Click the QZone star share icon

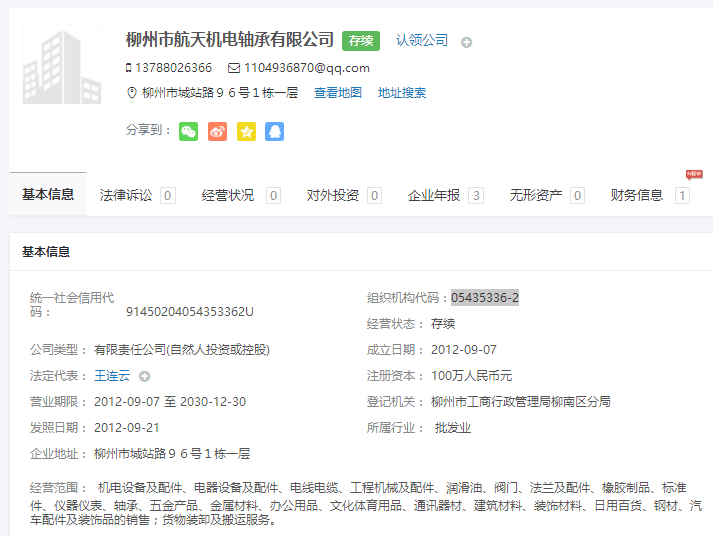click(246, 131)
